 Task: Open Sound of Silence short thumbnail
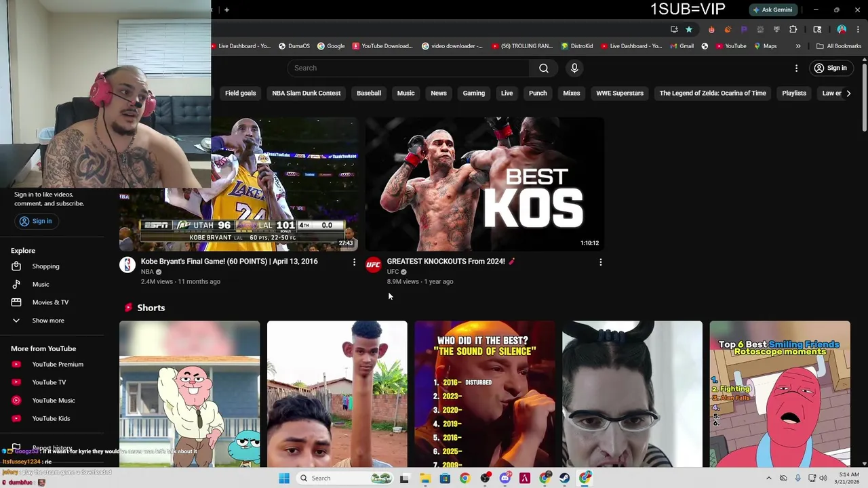click(484, 394)
